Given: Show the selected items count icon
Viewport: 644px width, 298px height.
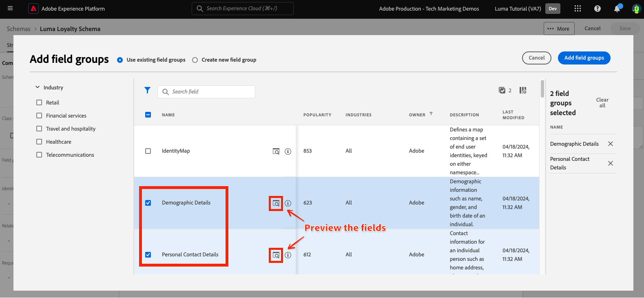Looking at the screenshot, I should coord(502,90).
